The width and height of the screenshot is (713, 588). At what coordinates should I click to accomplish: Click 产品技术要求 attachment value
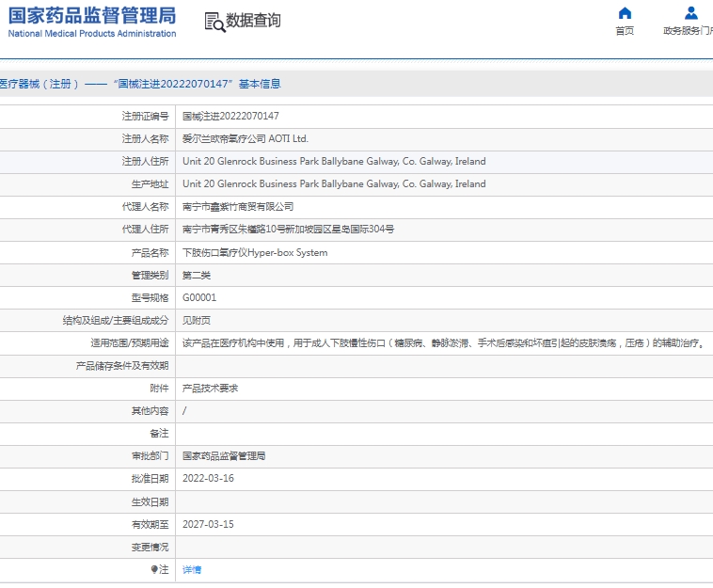point(210,389)
